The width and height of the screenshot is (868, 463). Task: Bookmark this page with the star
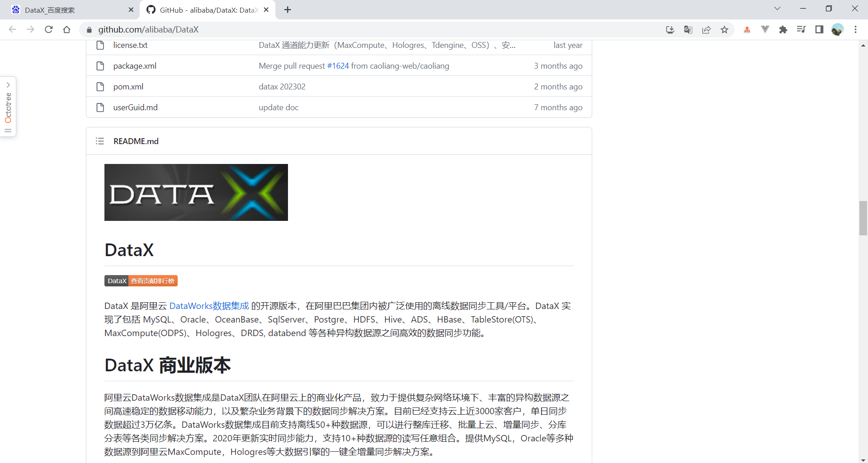725,29
